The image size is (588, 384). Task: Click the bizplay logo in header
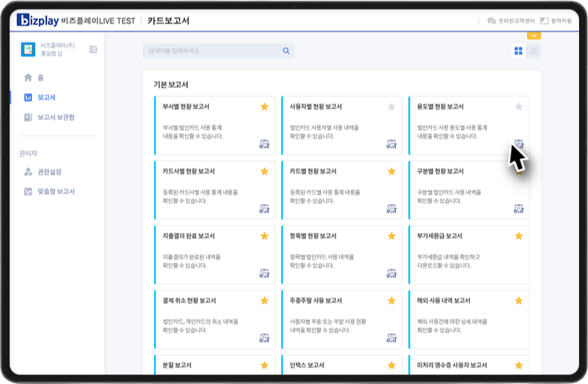[38, 20]
